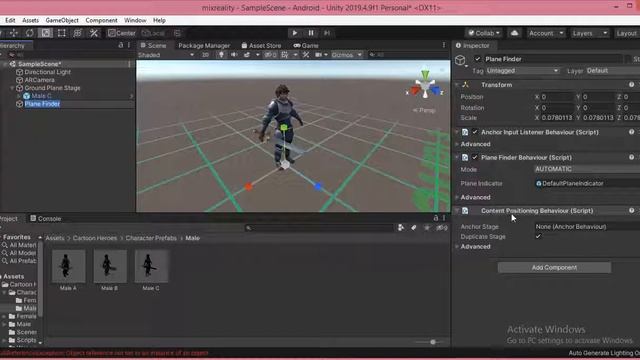
Task: Toggle scene audio speaker icon
Action: (x=234, y=55)
